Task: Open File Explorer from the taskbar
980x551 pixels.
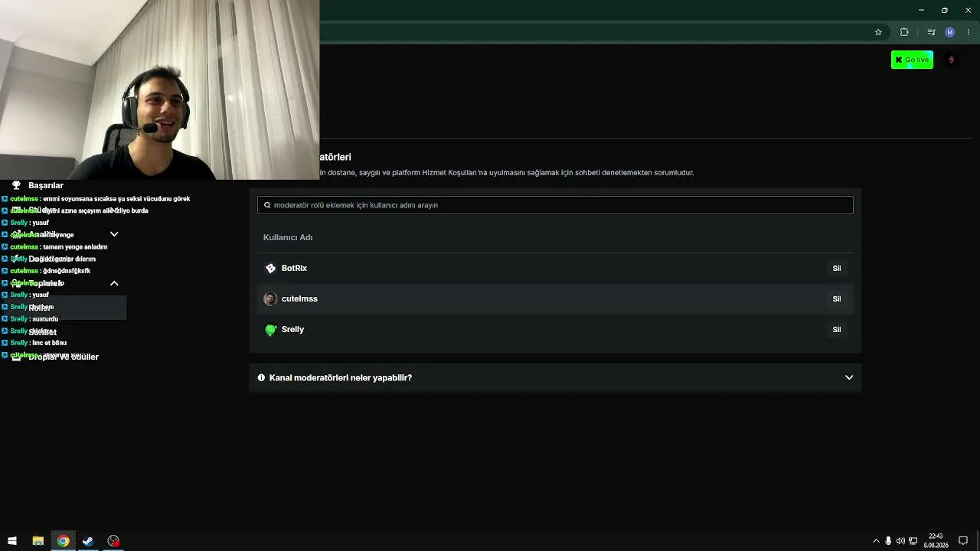Action: [x=38, y=541]
